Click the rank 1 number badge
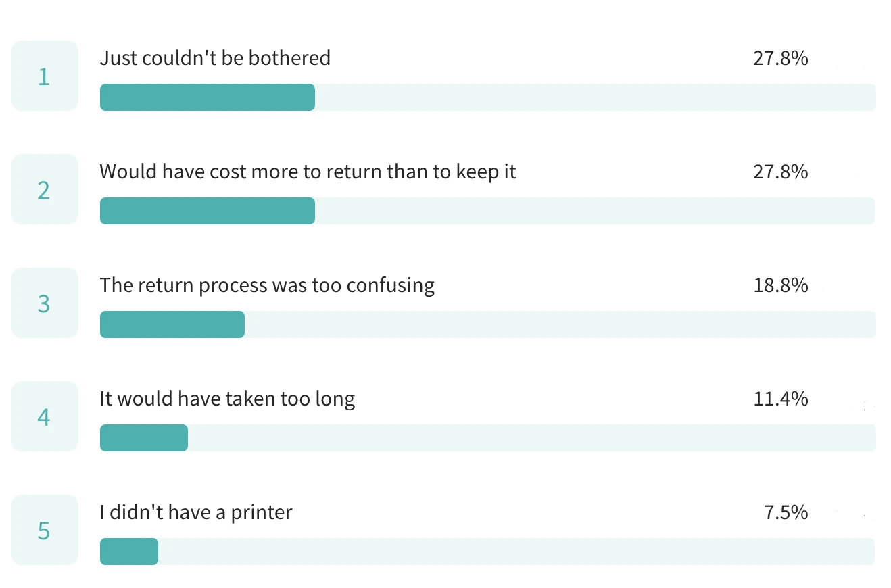 pos(44,76)
